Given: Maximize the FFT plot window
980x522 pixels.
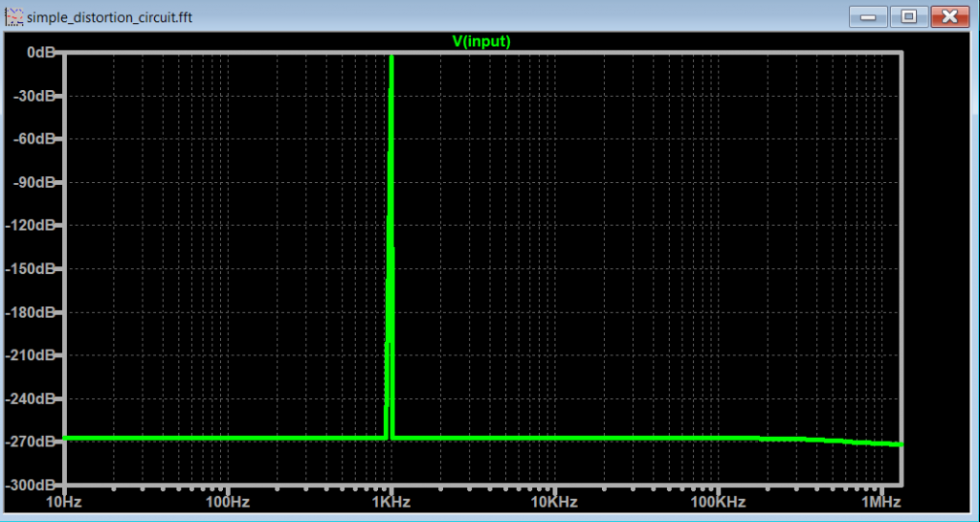Looking at the screenshot, I should click(908, 16).
